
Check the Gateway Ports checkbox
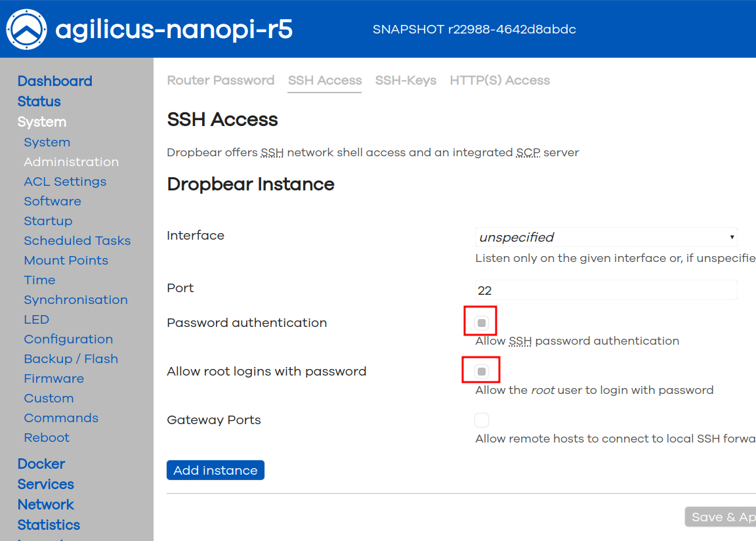click(x=482, y=420)
